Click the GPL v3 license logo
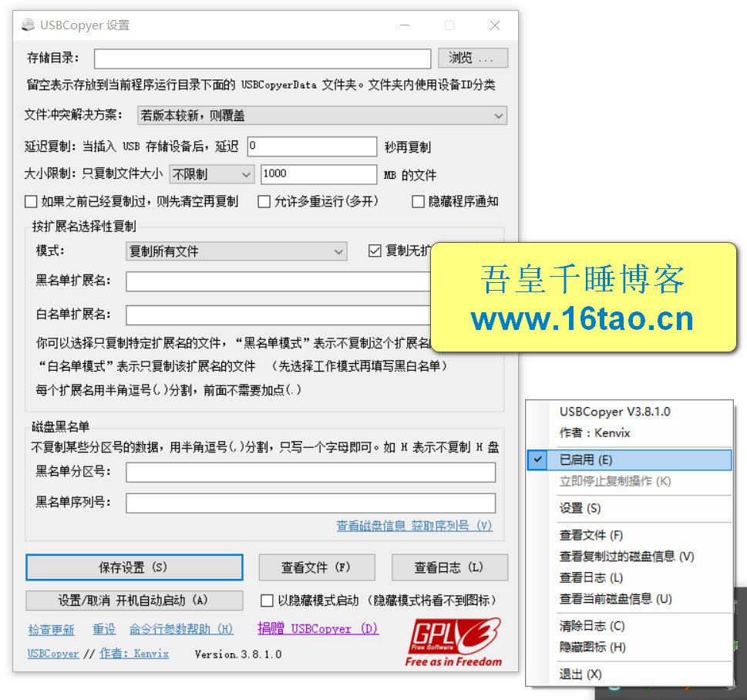Image resolution: width=747 pixels, height=700 pixels. [454, 641]
